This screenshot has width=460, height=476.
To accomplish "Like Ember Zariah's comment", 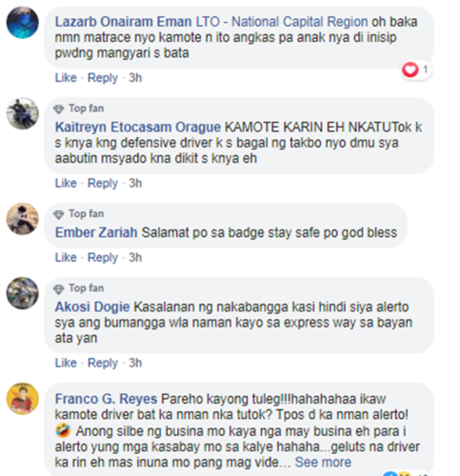I will [66, 257].
